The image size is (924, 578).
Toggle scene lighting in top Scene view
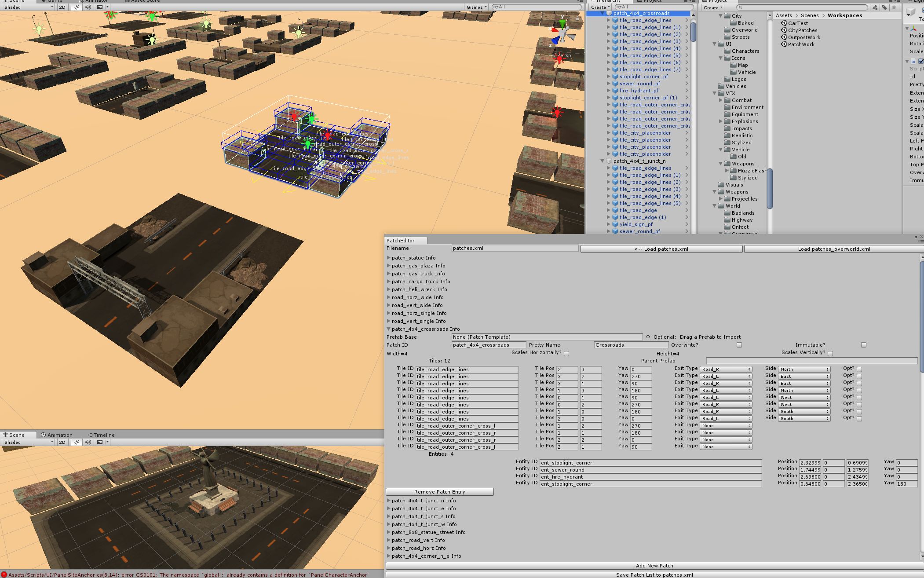point(77,7)
